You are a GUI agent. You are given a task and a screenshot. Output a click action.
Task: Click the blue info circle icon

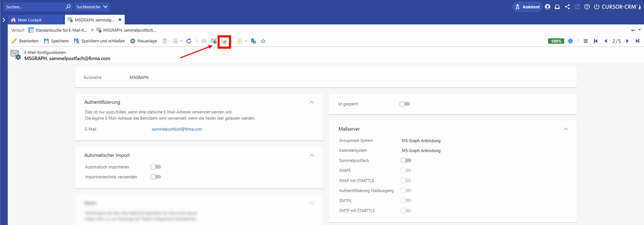click(x=570, y=41)
